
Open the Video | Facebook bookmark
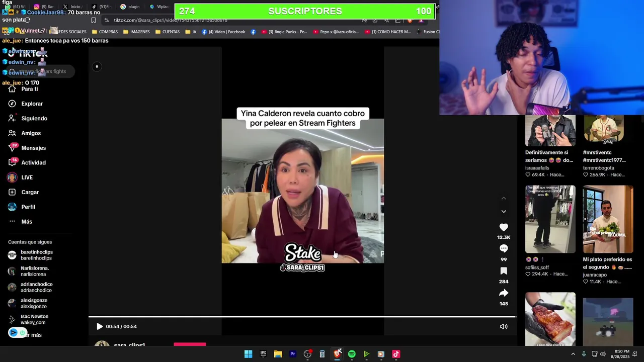coord(223,32)
